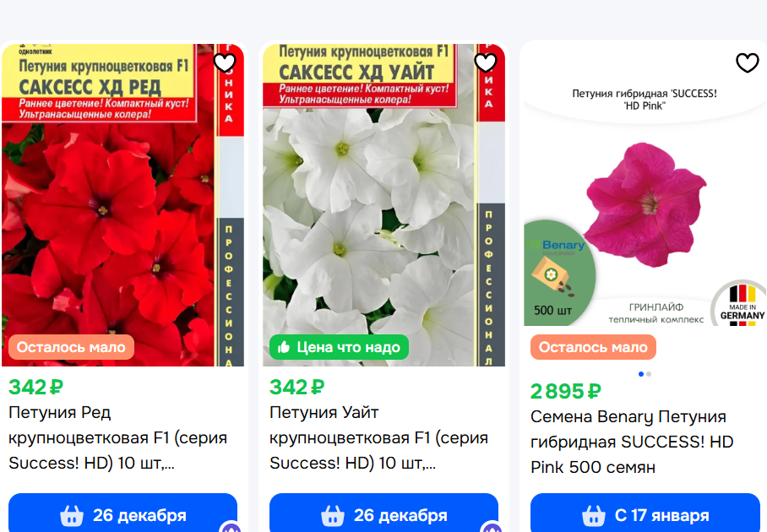767x532 pixels.
Task: Click basket icon on 'С 17 января' button
Action: point(594,515)
